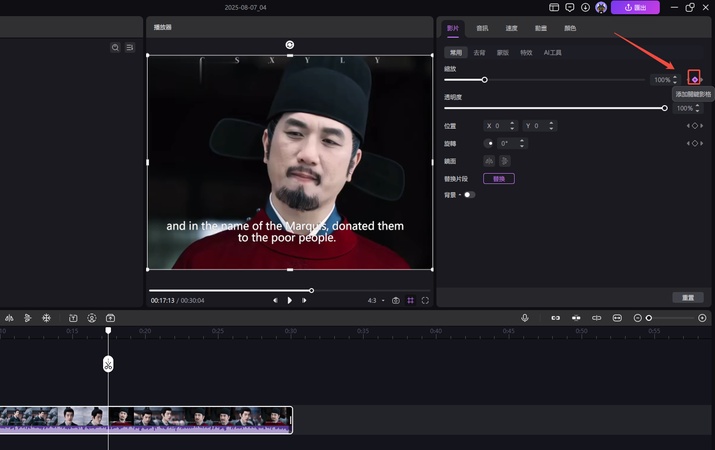Click the rotate handle above the preview frame
This screenshot has width=715, height=450.
[290, 45]
